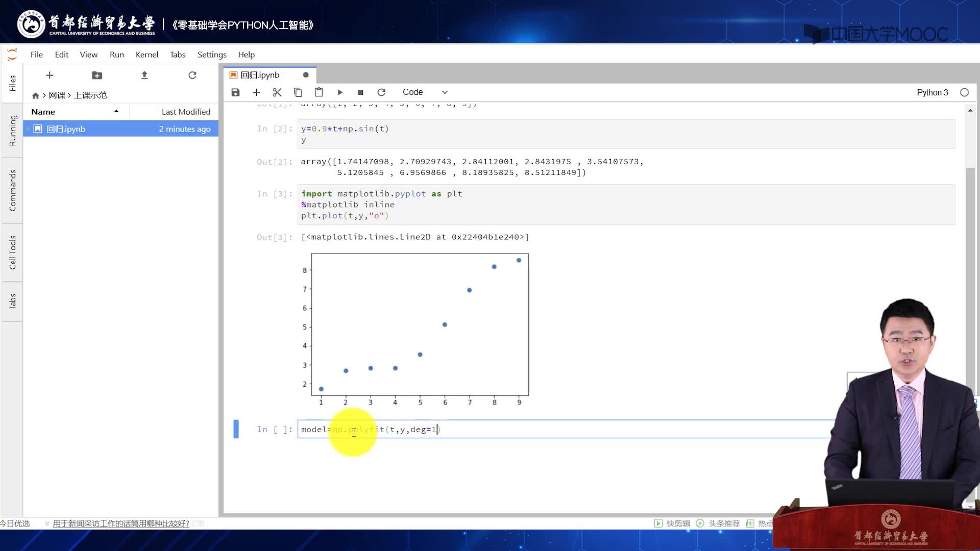This screenshot has width=980, height=551.
Task: Click into the In [2] code cell
Action: coord(626,134)
